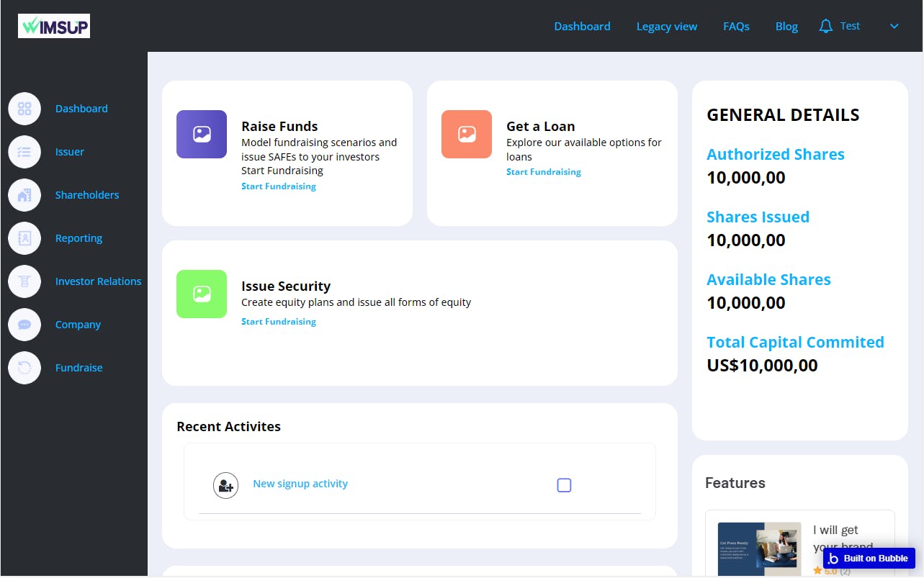Image resolution: width=924 pixels, height=578 pixels.
Task: Click sidebar Issuer checklist icon
Action: tap(24, 152)
